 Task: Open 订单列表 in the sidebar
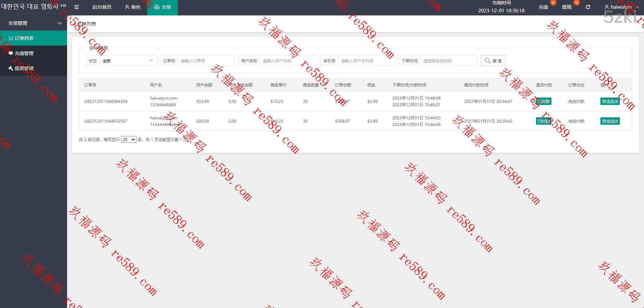[x=24, y=38]
